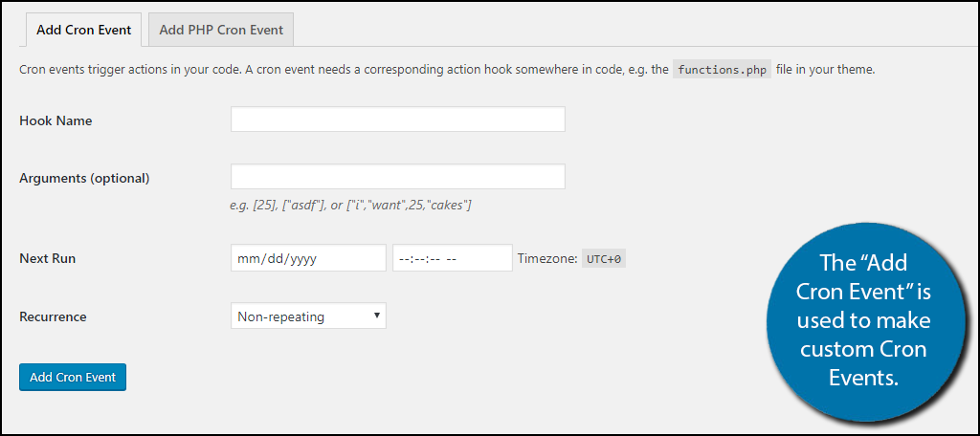This screenshot has width=980, height=436.
Task: Click the Recurrence label
Action: (53, 316)
